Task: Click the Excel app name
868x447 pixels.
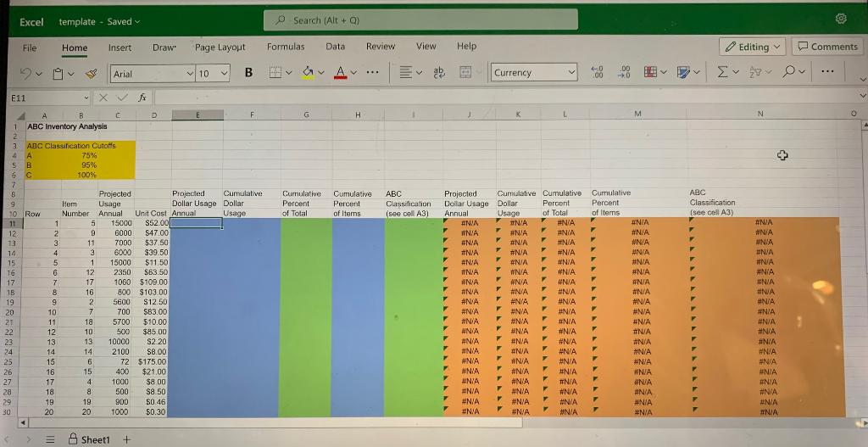Action: (x=31, y=21)
